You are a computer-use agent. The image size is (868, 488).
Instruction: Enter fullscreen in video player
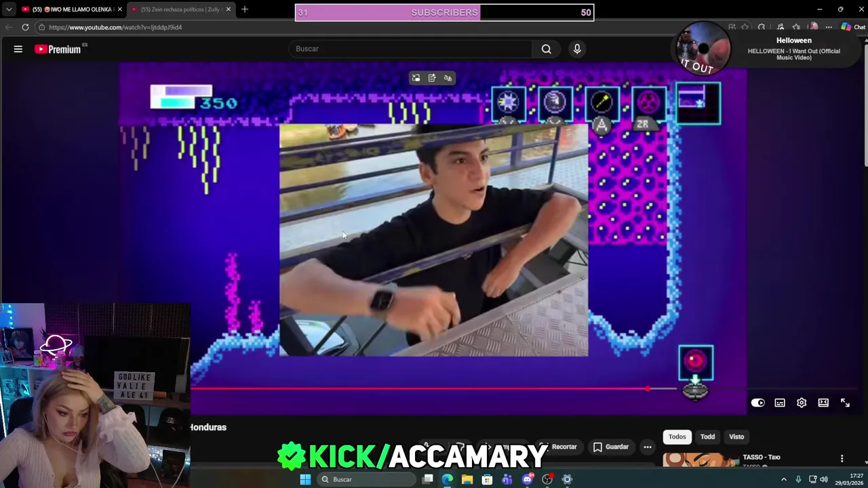tap(845, 403)
